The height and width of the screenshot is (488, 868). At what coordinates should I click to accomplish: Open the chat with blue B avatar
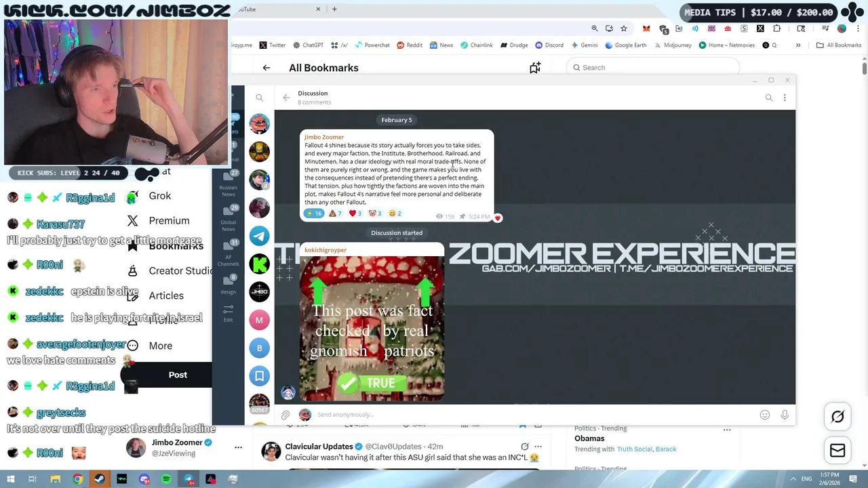coord(259,348)
